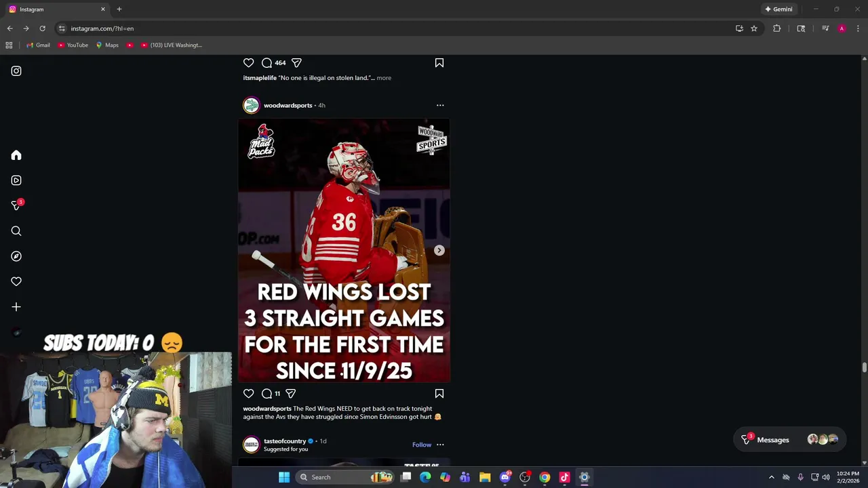
Task: Share the itsmaplelife post
Action: click(296, 63)
